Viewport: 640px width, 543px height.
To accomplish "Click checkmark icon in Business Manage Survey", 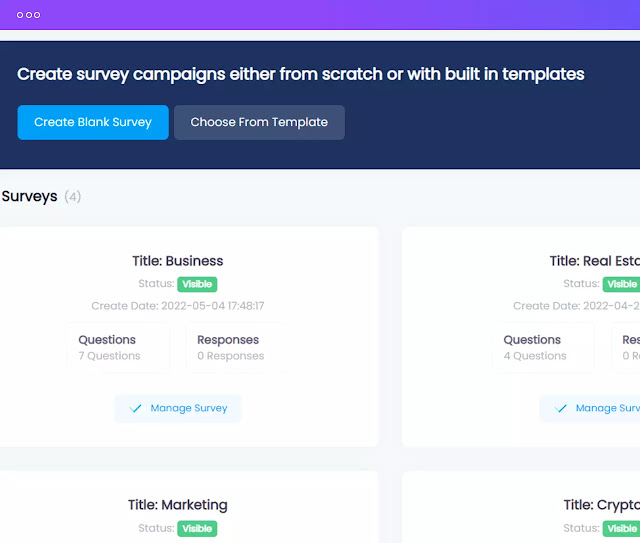I will tap(135, 408).
